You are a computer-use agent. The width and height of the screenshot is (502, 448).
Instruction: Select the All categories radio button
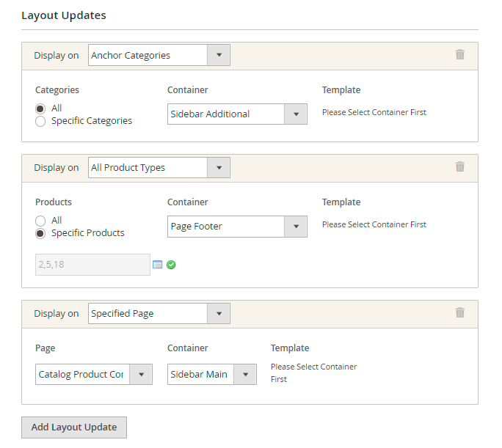pos(40,109)
